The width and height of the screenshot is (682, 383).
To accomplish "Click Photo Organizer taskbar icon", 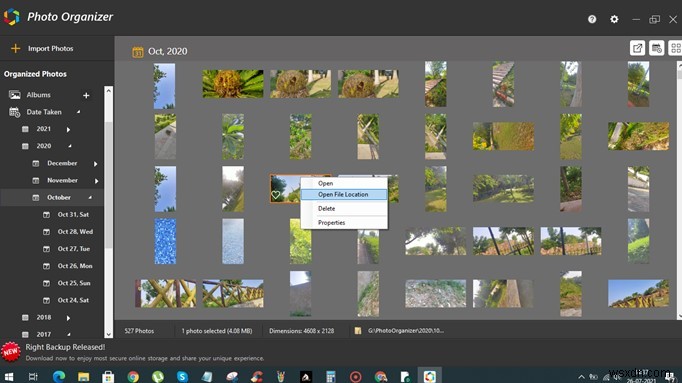I will pyautogui.click(x=430, y=376).
